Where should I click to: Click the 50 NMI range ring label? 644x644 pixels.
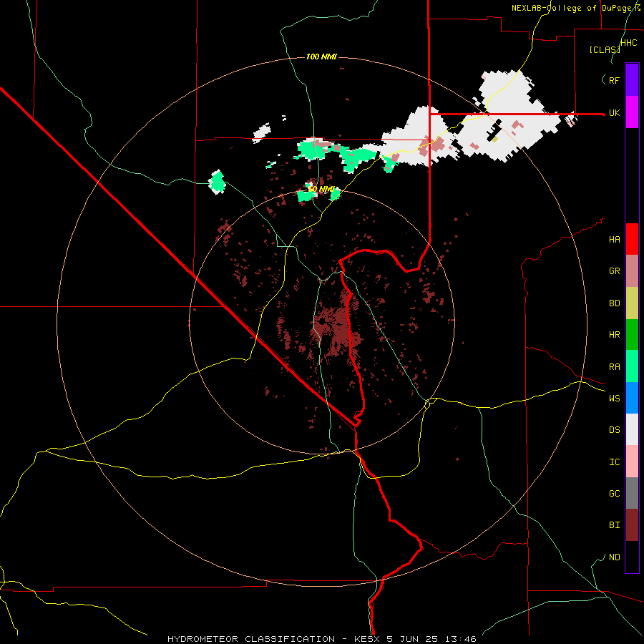tap(321, 190)
